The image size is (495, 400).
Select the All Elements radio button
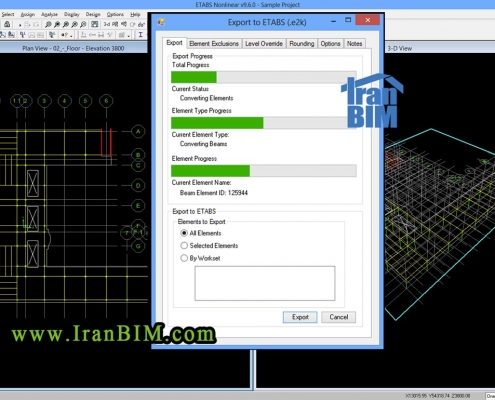point(184,233)
